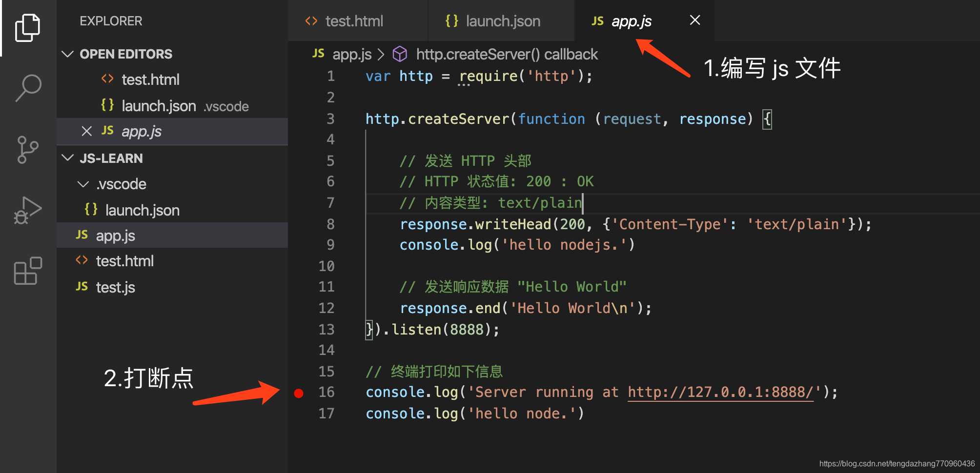
Task: Close the app.js editor tab
Action: 695,20
